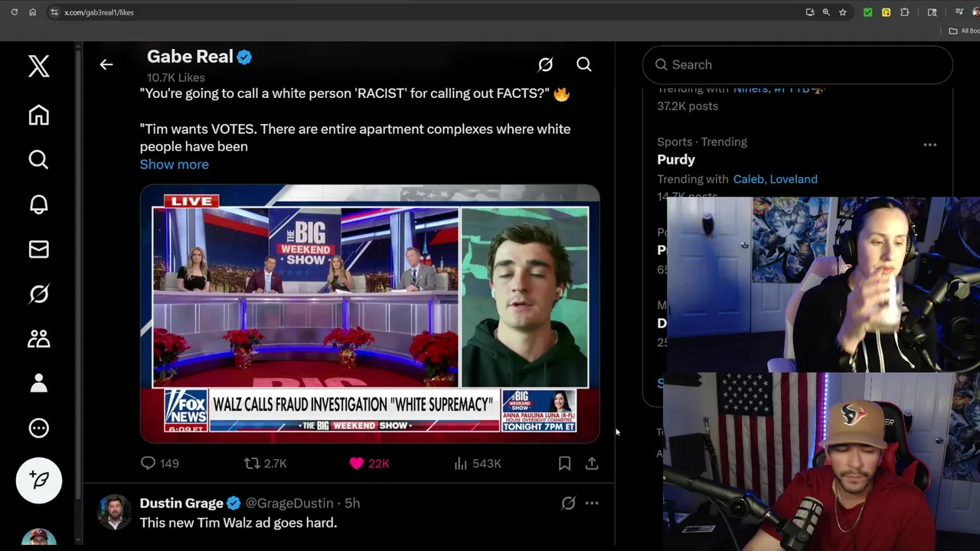Screen dimensions: 980x551
Task: Open Explore search in the left sidebar
Action: 39,159
